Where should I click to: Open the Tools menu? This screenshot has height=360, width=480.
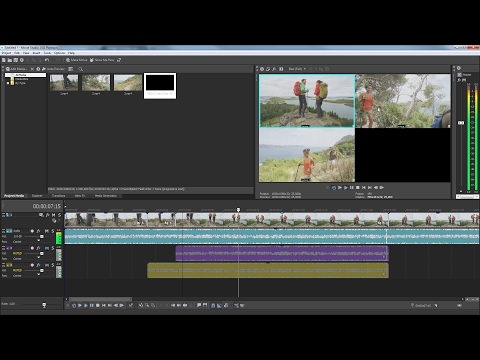point(47,53)
